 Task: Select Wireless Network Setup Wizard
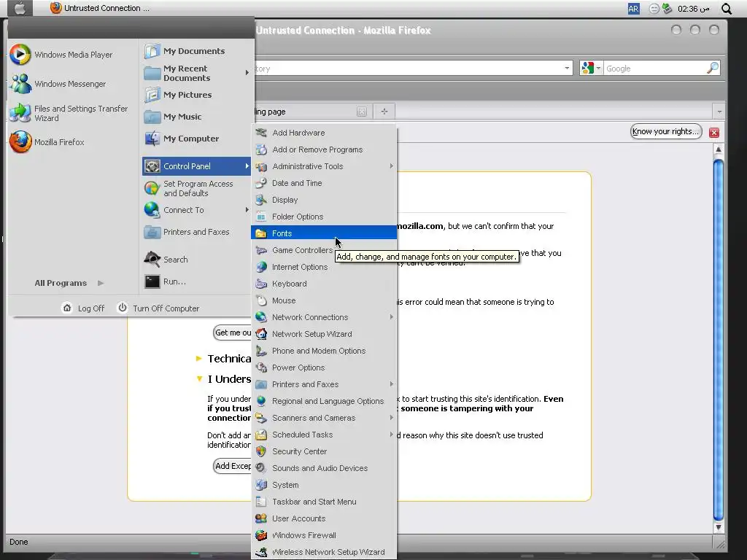tap(323, 552)
